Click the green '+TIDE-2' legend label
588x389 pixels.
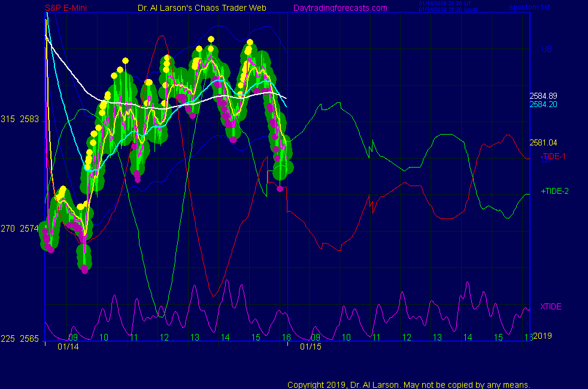[554, 191]
